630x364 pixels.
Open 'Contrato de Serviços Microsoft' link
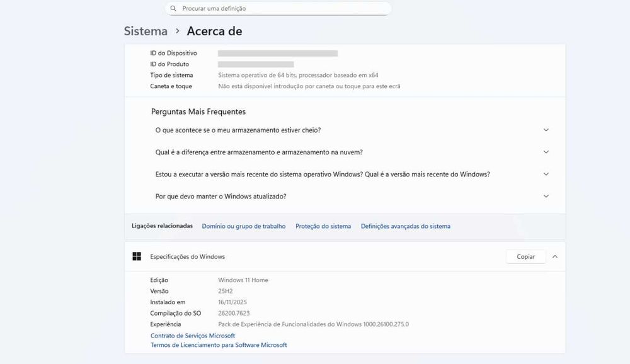tap(192, 336)
